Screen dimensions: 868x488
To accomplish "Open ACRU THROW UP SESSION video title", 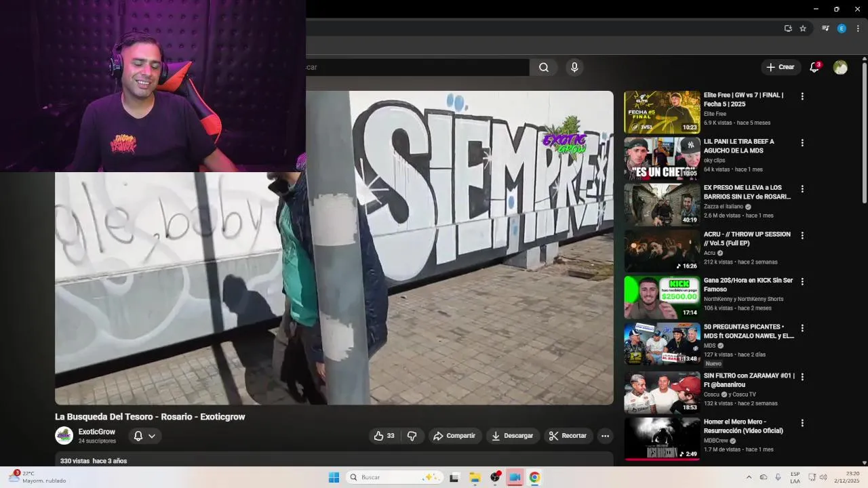I will pos(747,239).
